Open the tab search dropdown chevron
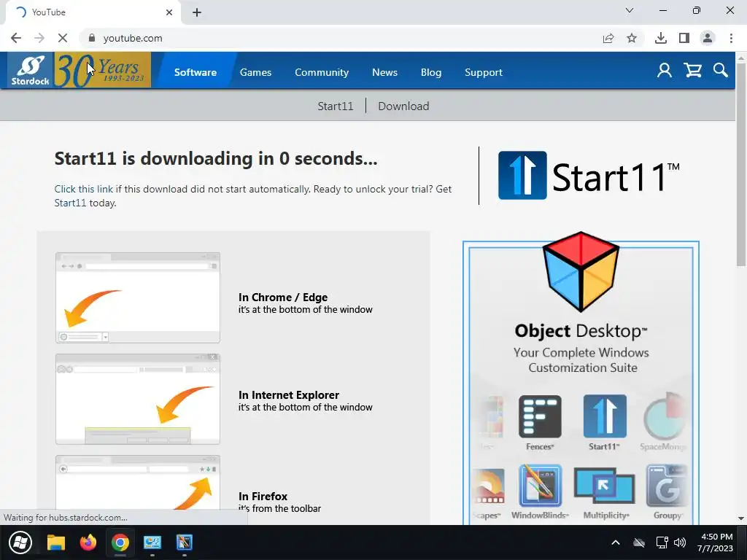The image size is (747, 560). pos(630,10)
